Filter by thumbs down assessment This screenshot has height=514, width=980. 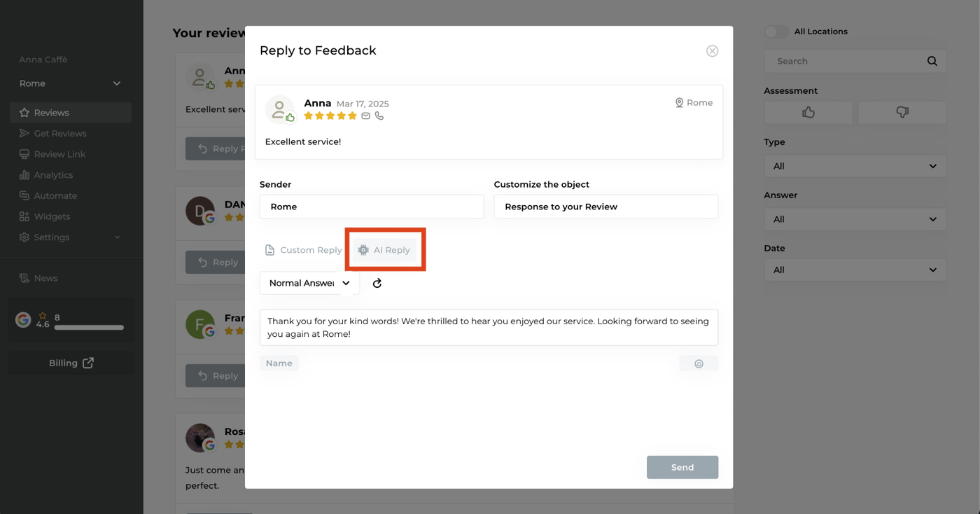pyautogui.click(x=902, y=113)
